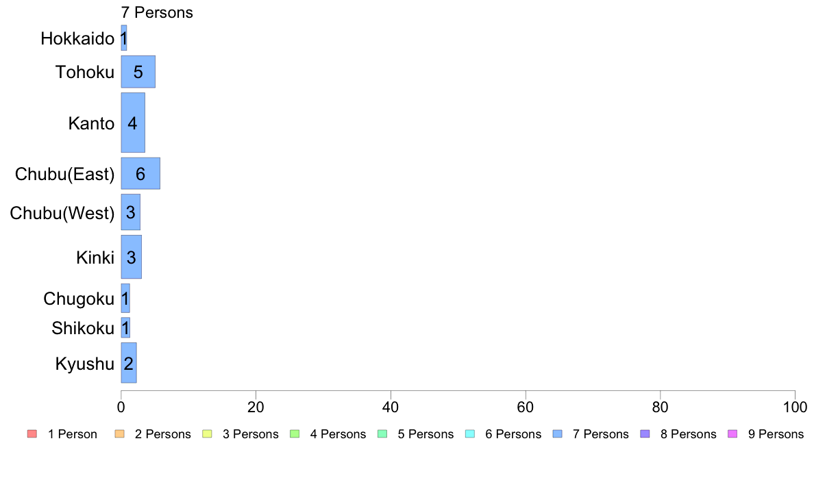Select the Chubu(West) bar
This screenshot has height=504, width=814.
(x=131, y=212)
